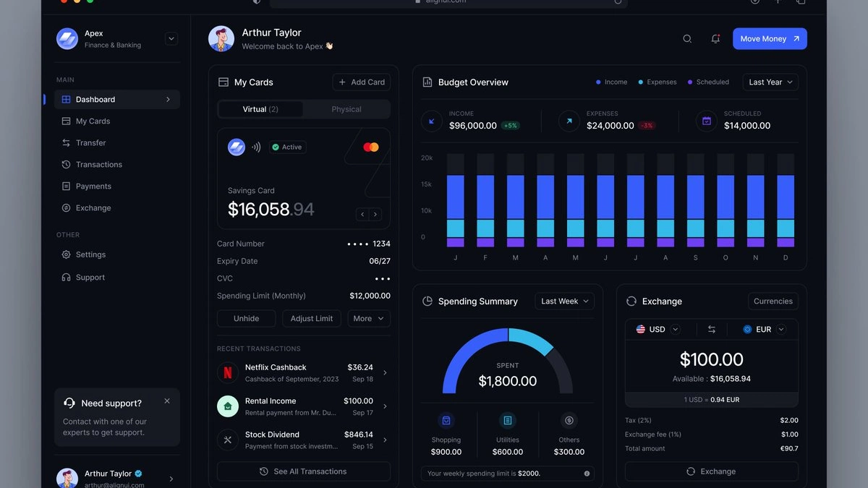868x488 pixels.
Task: Switch to the Physical cards tab
Action: click(x=346, y=109)
